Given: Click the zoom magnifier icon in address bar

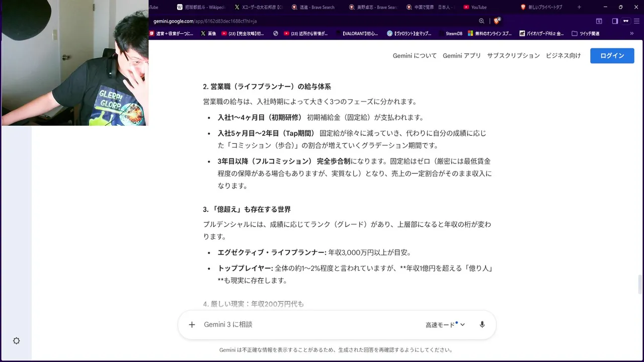Looking at the screenshot, I should click(481, 21).
